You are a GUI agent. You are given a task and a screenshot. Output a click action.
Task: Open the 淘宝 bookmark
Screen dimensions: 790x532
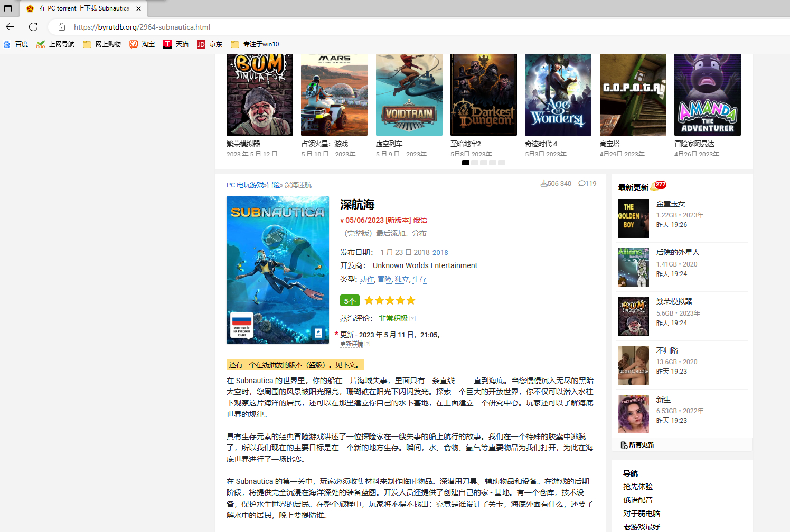(142, 44)
